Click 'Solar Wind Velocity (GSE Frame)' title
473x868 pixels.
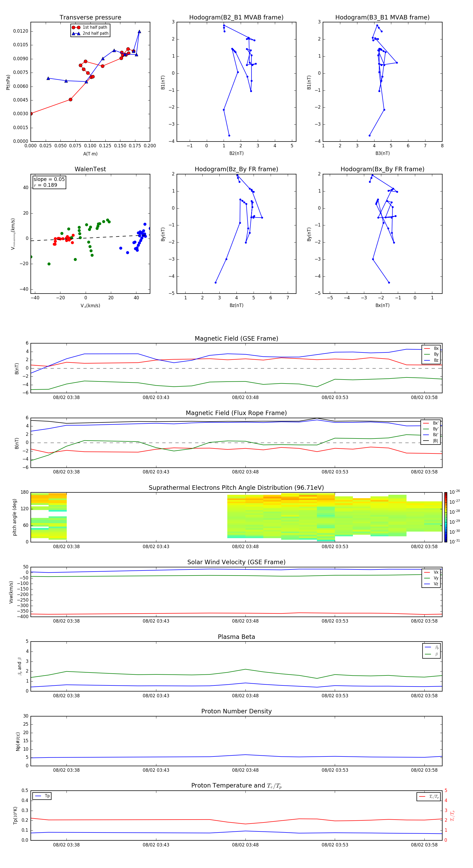(x=236, y=562)
